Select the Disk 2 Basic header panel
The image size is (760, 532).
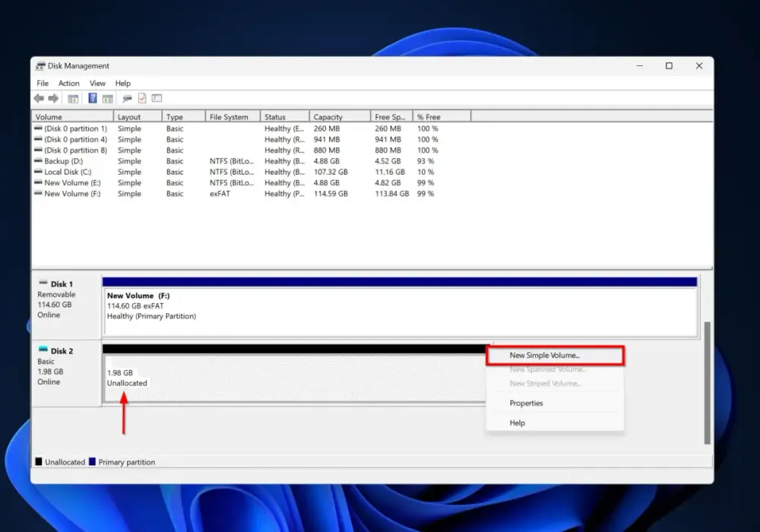pyautogui.click(x=67, y=372)
